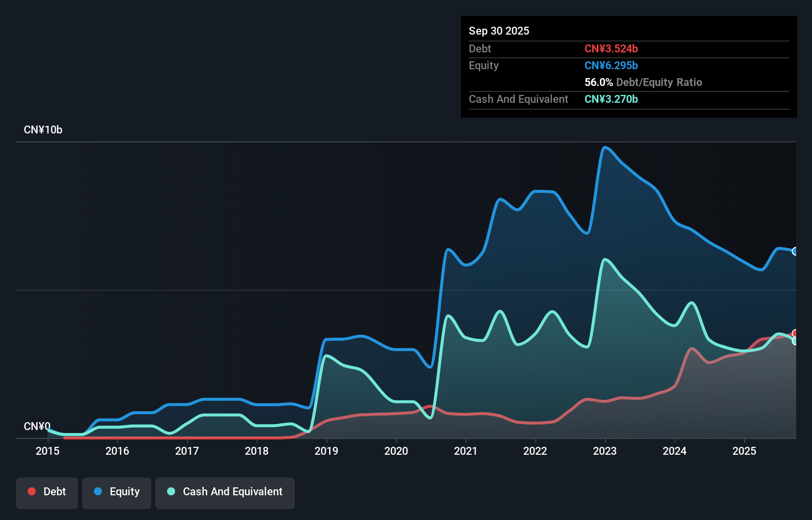Viewport: 812px width, 520px height.
Task: Click the teal Cash And Equivalent legend dot
Action: [171, 491]
